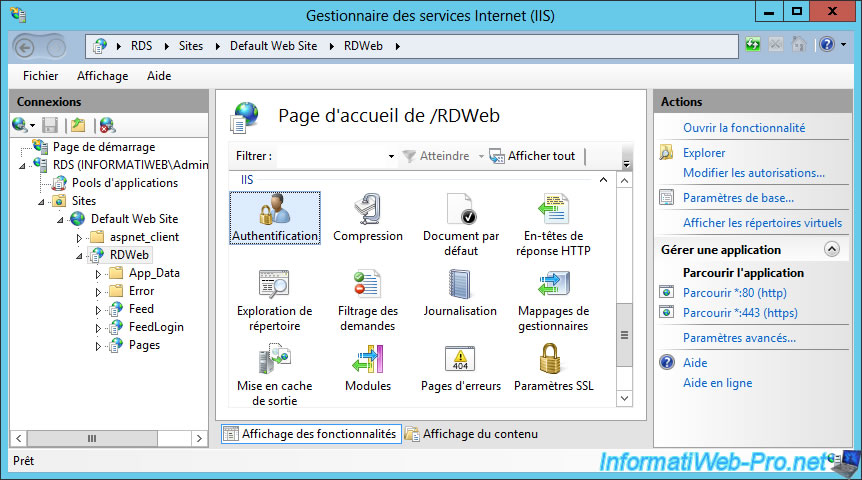Open Mise en cache de sortie feature

coord(274,375)
